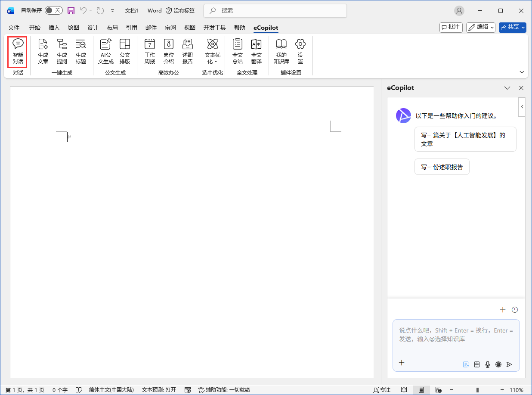Click the 生成文章 ribbon icon
Screen dimensions: 532x395
(43, 52)
